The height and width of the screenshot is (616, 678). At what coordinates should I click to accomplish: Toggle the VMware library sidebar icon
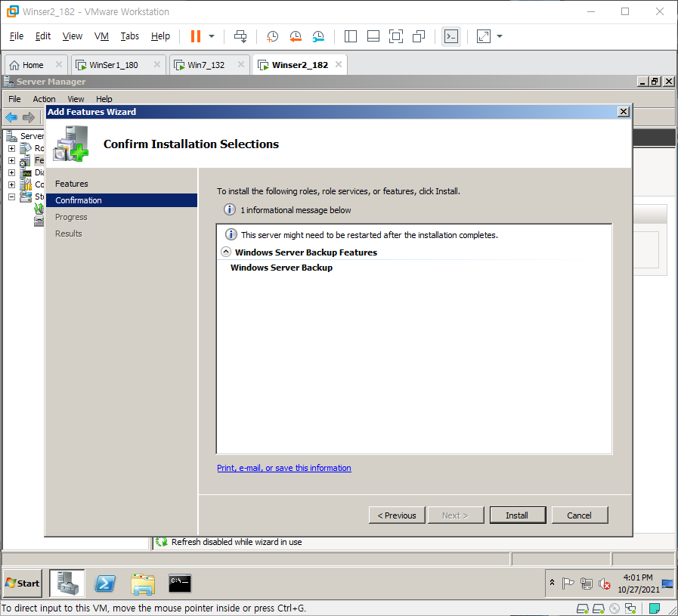click(350, 36)
